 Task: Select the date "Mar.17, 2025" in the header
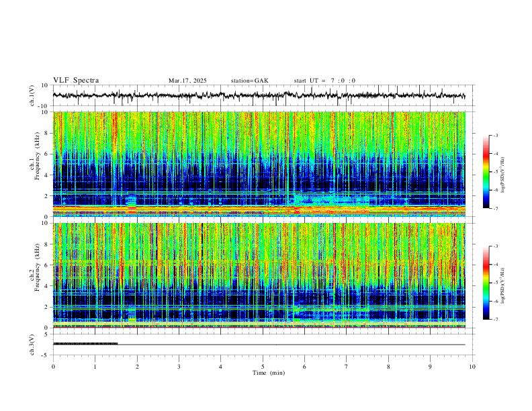click(x=187, y=81)
